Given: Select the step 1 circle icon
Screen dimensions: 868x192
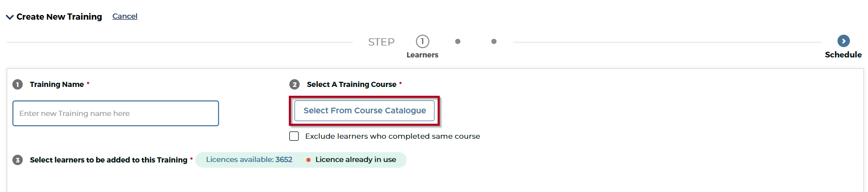Looking at the screenshot, I should pyautogui.click(x=422, y=41).
